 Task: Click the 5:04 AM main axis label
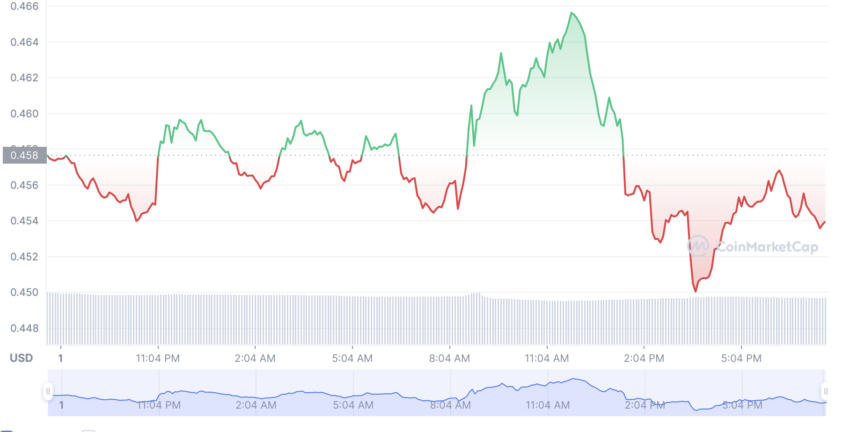(x=352, y=358)
